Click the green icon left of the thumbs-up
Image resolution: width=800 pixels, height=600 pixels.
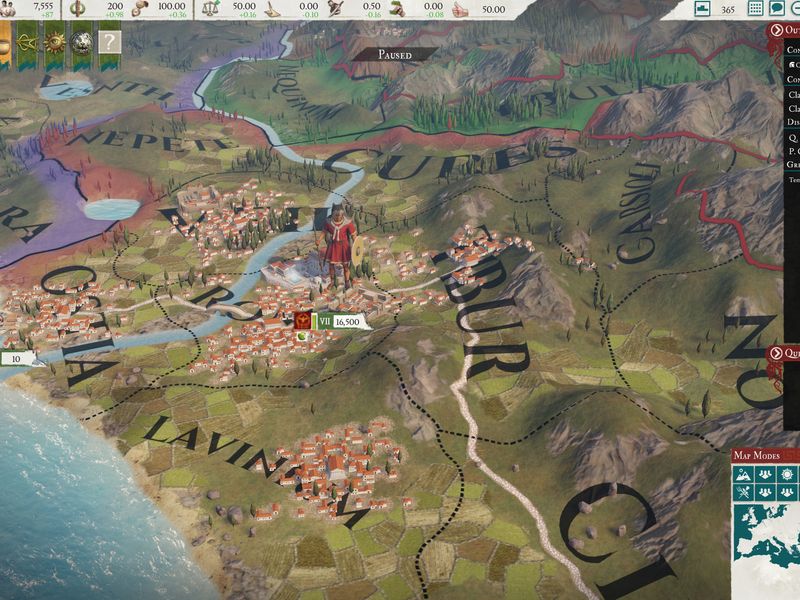pos(398,9)
